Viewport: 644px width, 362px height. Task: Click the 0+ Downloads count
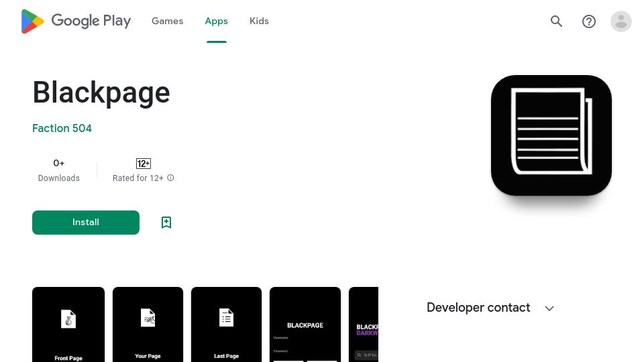(x=59, y=163)
